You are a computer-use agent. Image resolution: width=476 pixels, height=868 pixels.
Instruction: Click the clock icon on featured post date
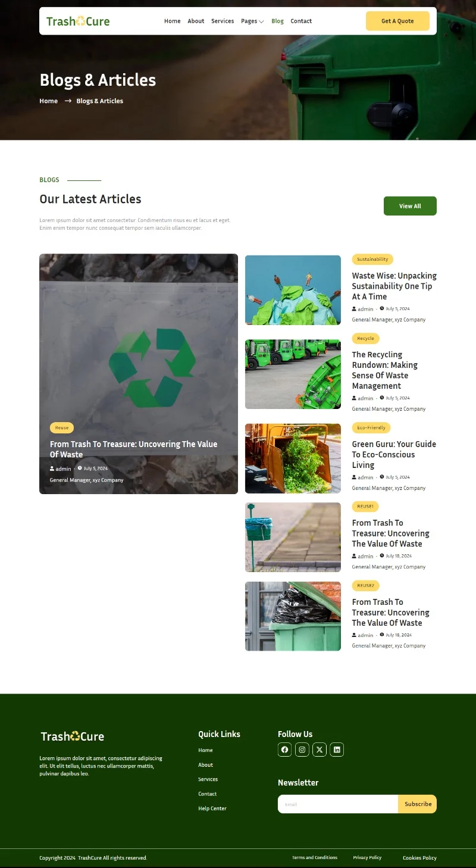tap(80, 468)
